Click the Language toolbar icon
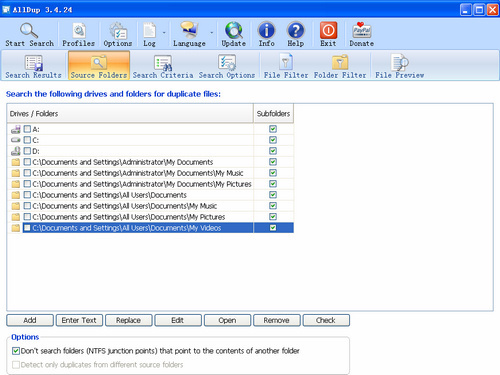 point(189,30)
